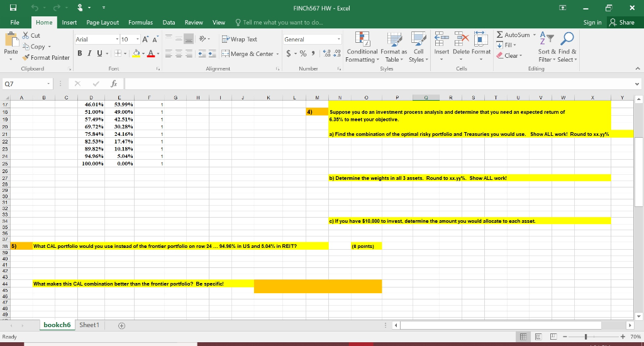Click Increase Decimal icon

(327, 53)
